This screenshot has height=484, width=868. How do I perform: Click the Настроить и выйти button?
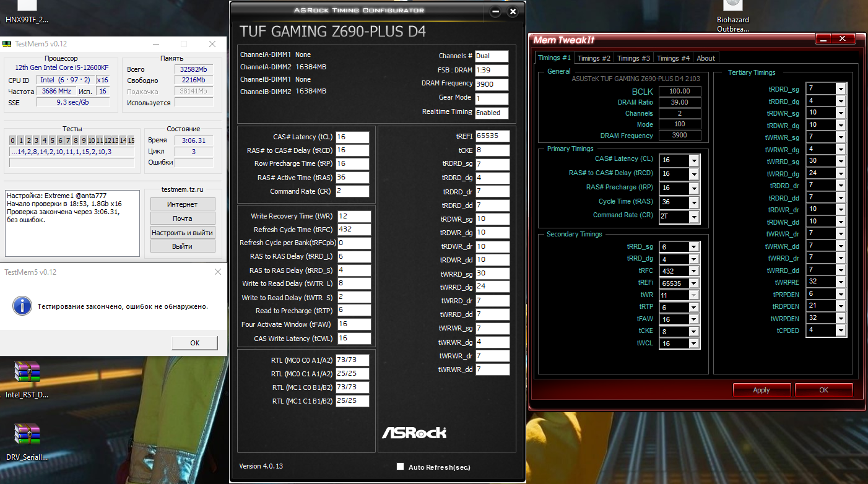click(x=182, y=233)
